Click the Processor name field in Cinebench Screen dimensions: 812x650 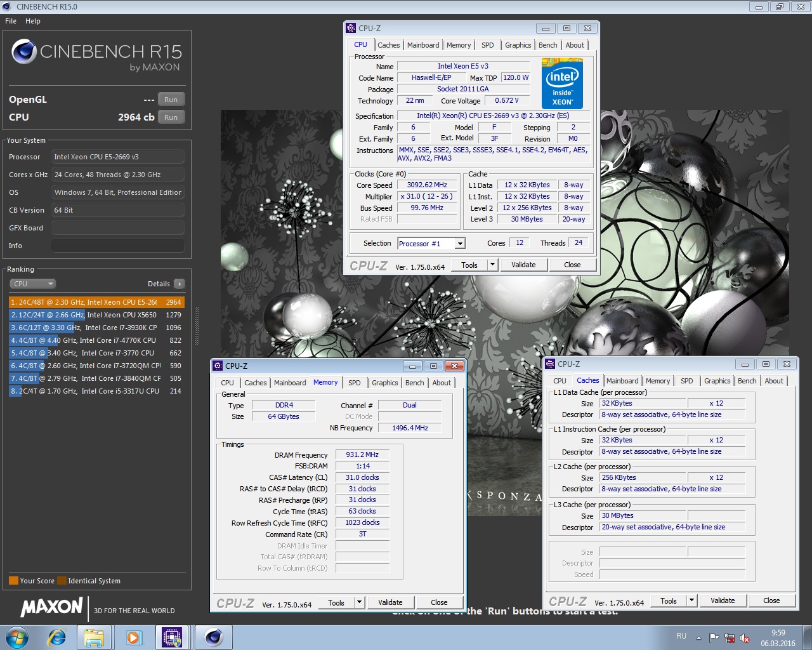click(x=118, y=157)
